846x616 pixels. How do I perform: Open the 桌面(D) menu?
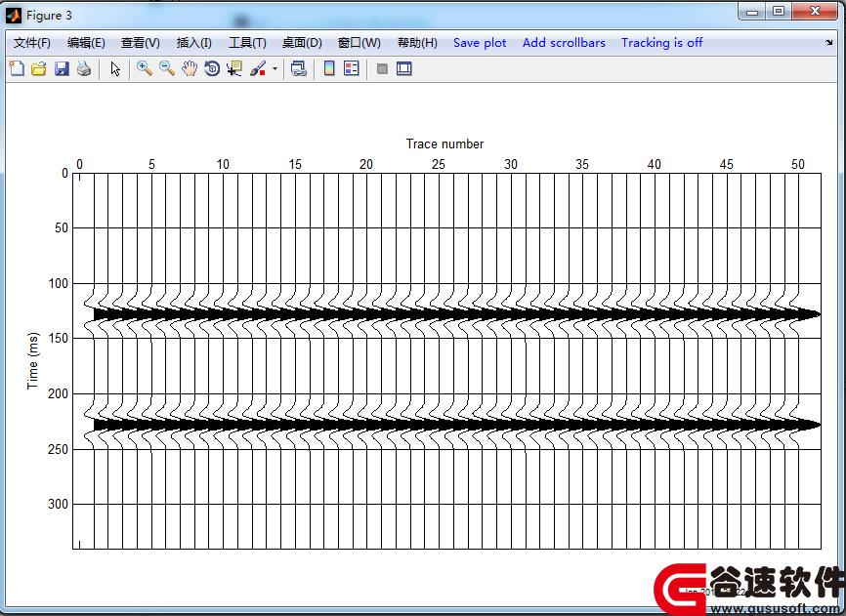tap(302, 43)
